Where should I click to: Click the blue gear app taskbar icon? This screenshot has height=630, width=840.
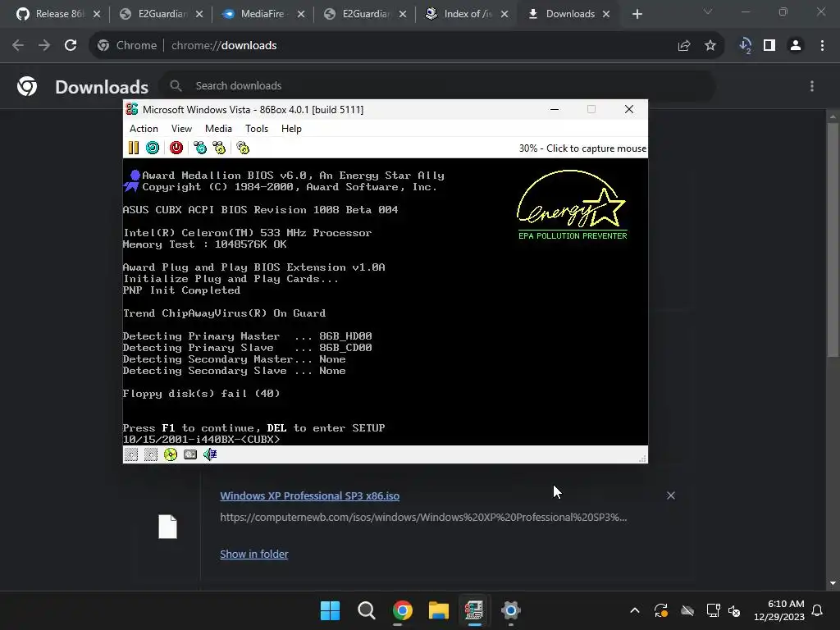click(x=510, y=610)
